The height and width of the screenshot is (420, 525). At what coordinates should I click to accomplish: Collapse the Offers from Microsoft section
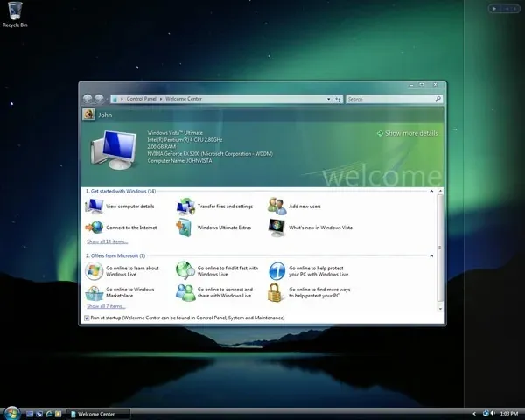click(x=431, y=255)
